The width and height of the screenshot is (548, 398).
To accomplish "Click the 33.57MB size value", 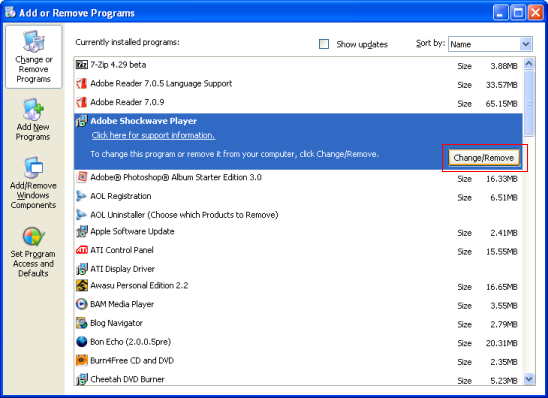I will [502, 85].
